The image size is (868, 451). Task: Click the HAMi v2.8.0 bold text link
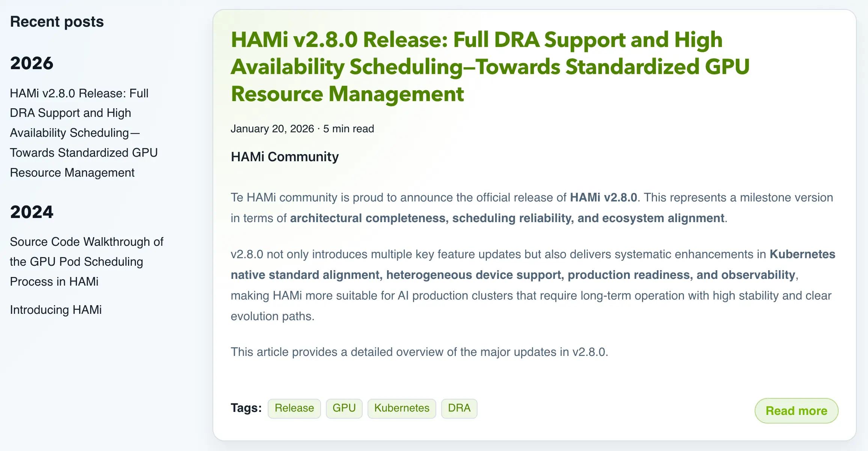[603, 197]
